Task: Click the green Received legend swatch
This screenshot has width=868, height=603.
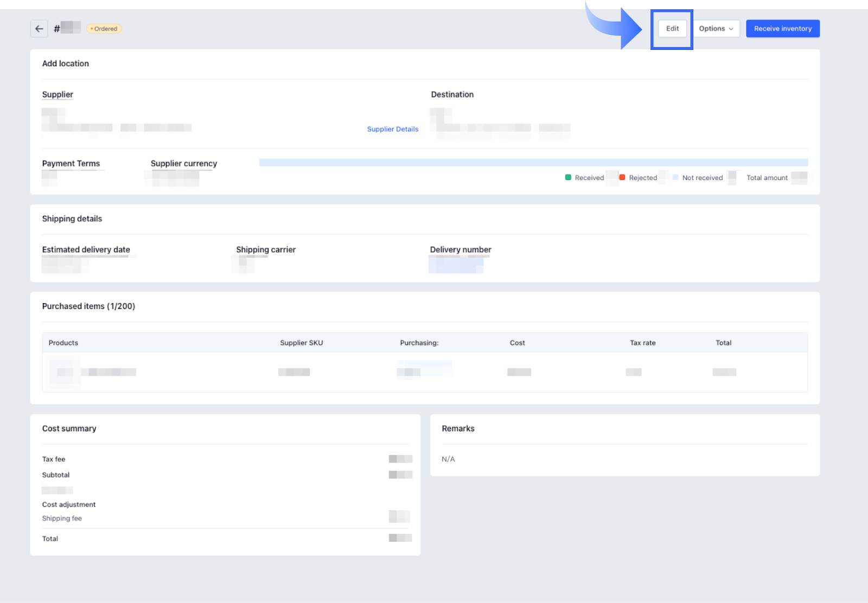Action: pyautogui.click(x=568, y=177)
